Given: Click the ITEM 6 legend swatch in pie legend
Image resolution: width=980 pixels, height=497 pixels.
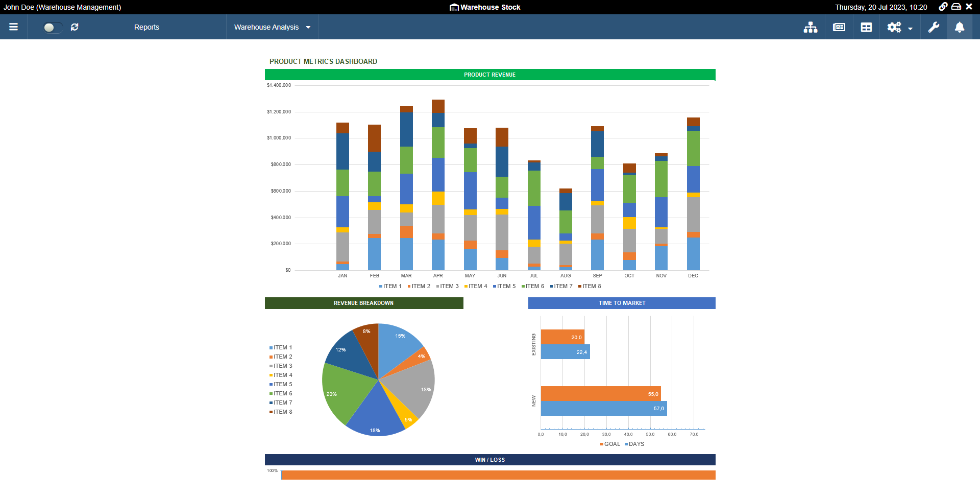Looking at the screenshot, I should click(271, 394).
